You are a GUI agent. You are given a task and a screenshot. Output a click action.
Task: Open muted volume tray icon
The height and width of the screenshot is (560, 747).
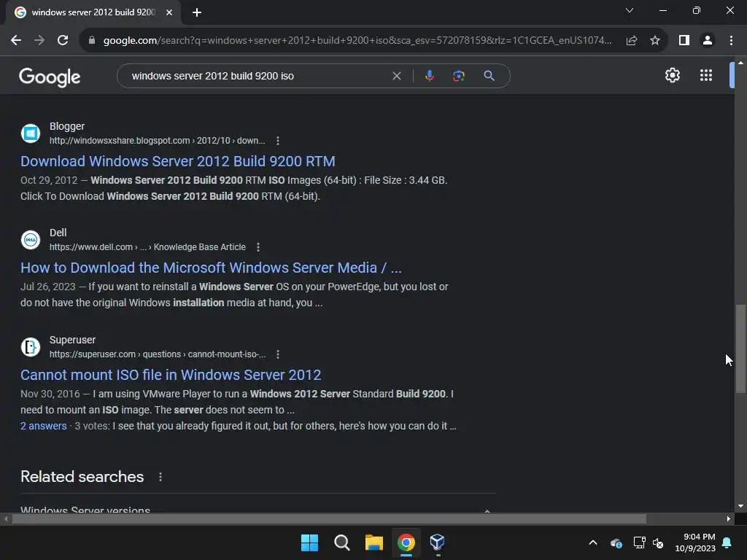point(658,542)
